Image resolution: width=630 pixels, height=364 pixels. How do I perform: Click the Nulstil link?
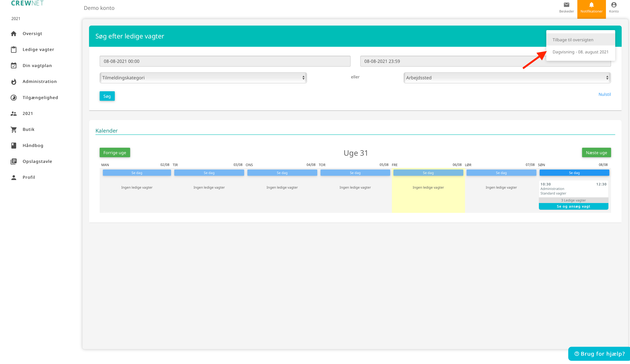[x=604, y=94]
